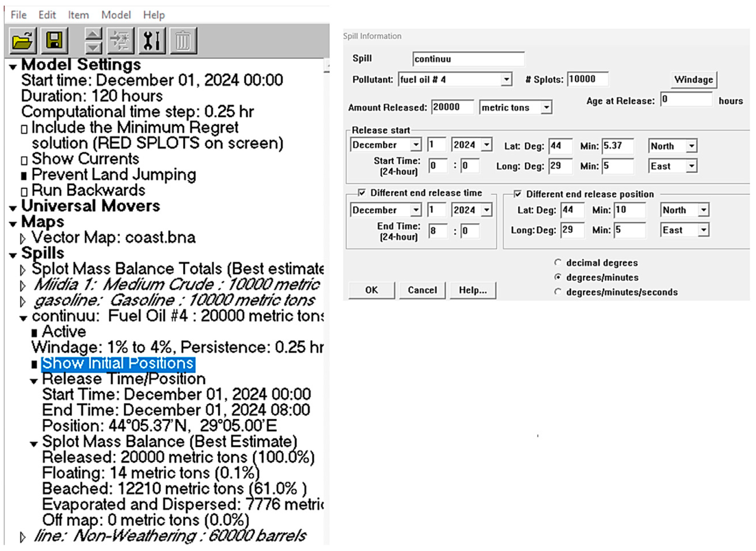Click the move item down arrow icon
Viewport: 756px width, 551px height.
93,48
